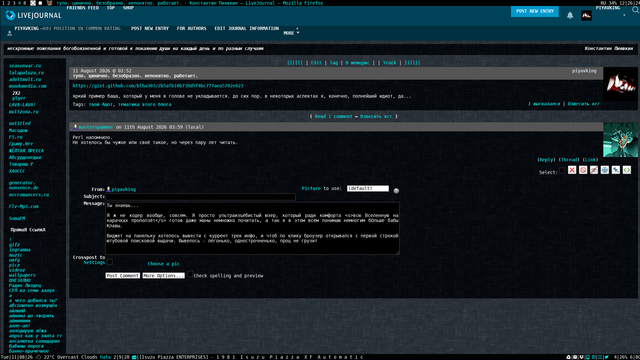Click the blue snowflake freeze icon

click(604, 170)
